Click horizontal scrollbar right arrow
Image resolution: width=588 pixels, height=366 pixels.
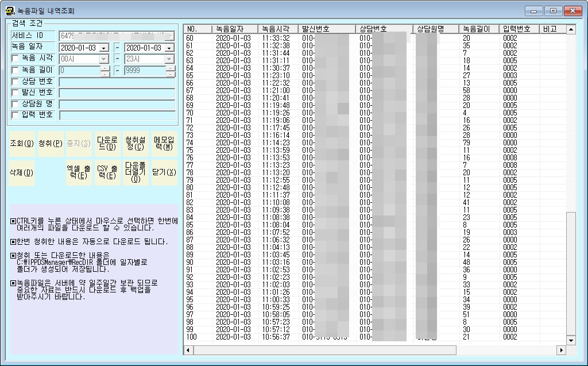pyautogui.click(x=561, y=350)
